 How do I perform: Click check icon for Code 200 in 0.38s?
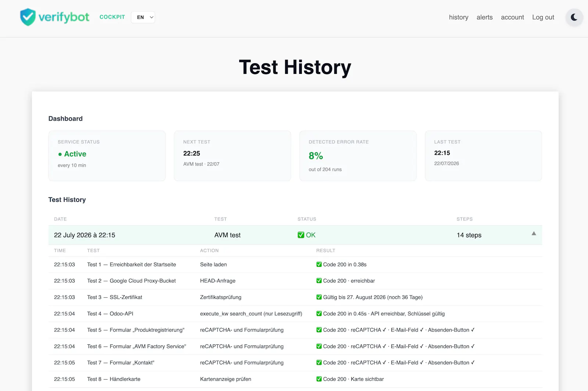(x=319, y=264)
